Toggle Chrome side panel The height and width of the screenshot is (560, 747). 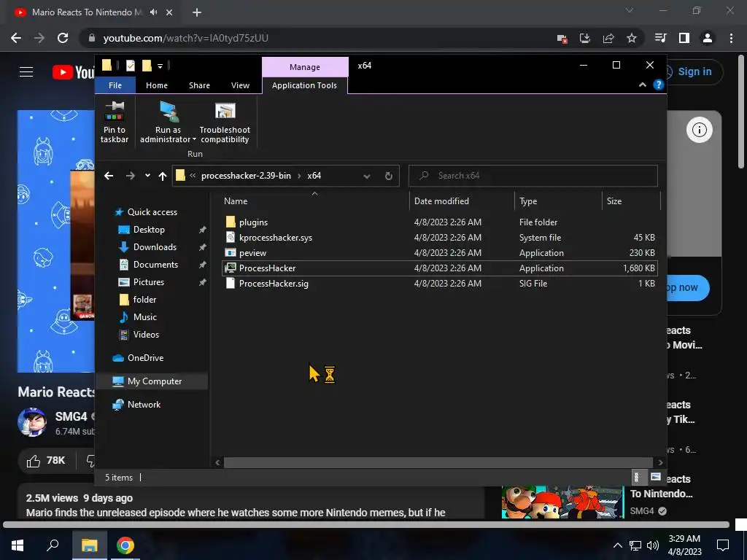coord(684,38)
